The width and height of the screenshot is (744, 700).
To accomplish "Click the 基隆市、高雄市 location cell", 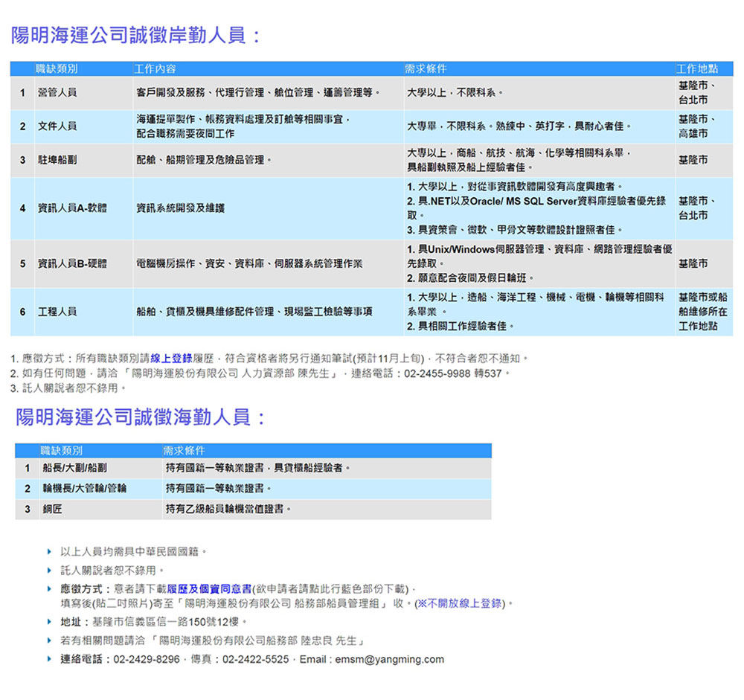I will [704, 126].
